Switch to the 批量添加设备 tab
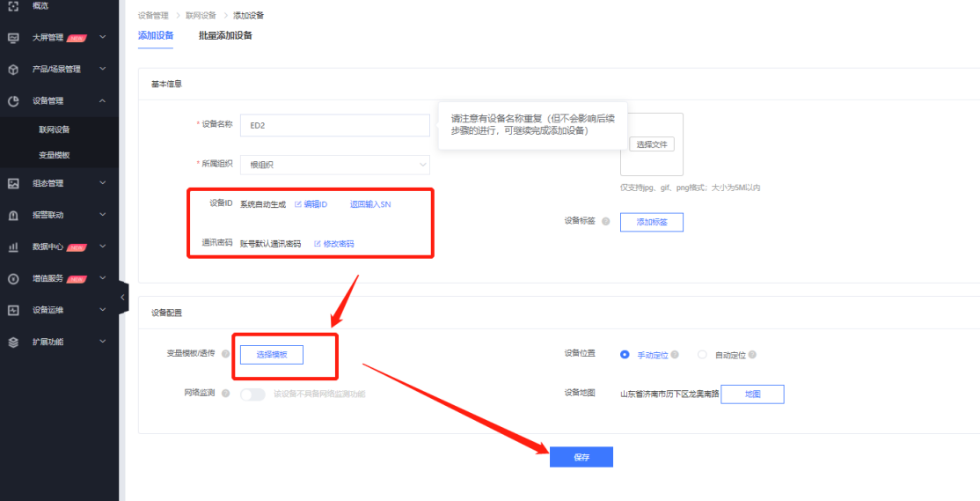The width and height of the screenshot is (980, 501). (x=225, y=35)
